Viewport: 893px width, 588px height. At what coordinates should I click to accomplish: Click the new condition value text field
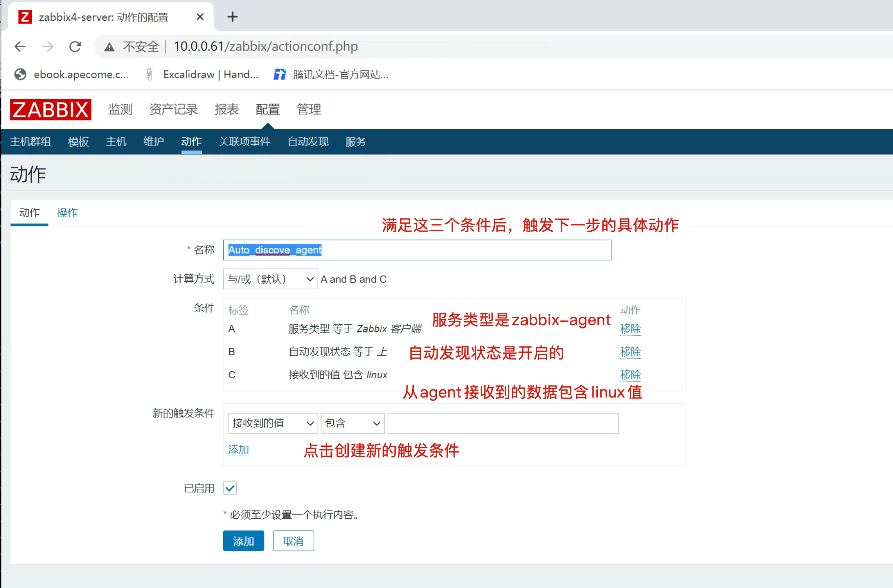[503, 423]
